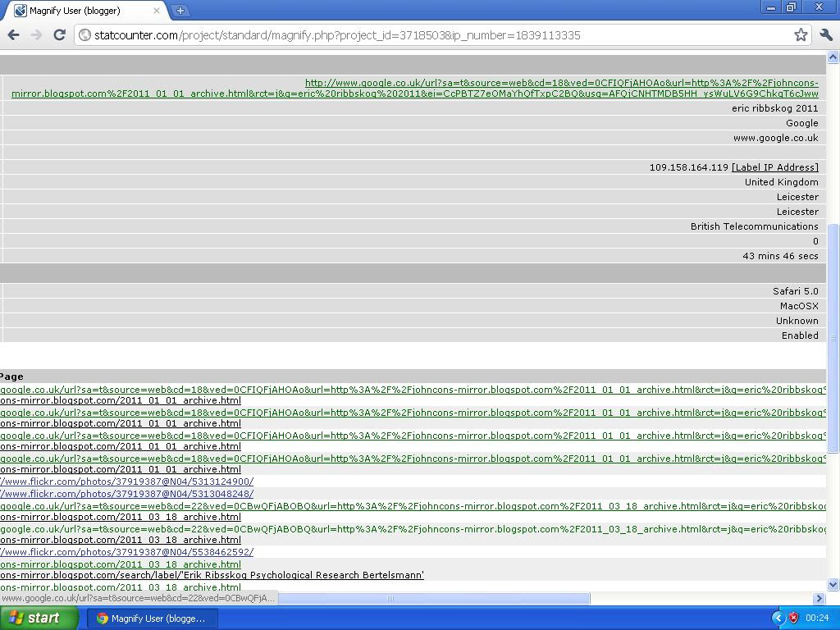Bookmark this page with the star icon
This screenshot has height=630, width=840.
pos(801,35)
